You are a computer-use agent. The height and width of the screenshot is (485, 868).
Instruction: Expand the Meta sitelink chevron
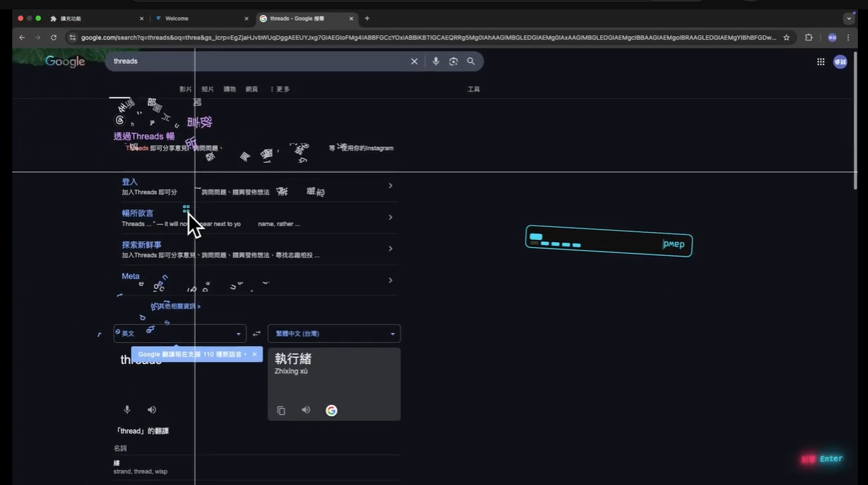click(x=391, y=280)
